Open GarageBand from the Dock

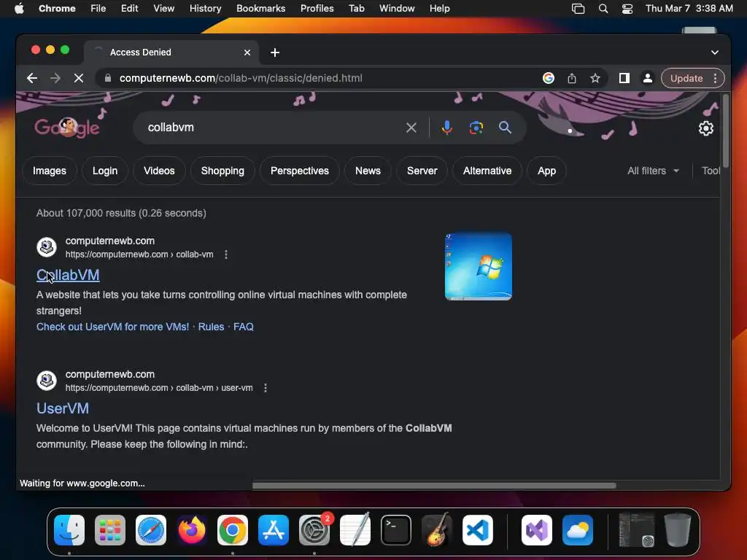[x=436, y=530]
